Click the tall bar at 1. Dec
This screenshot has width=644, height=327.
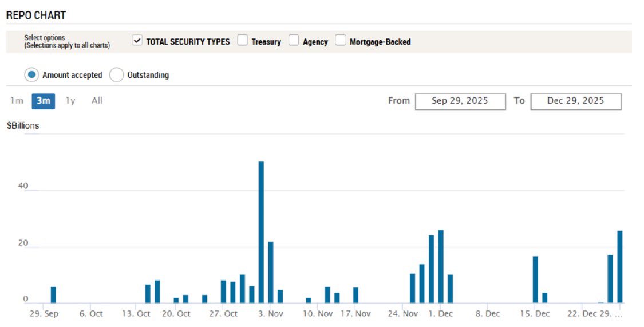pos(441,267)
